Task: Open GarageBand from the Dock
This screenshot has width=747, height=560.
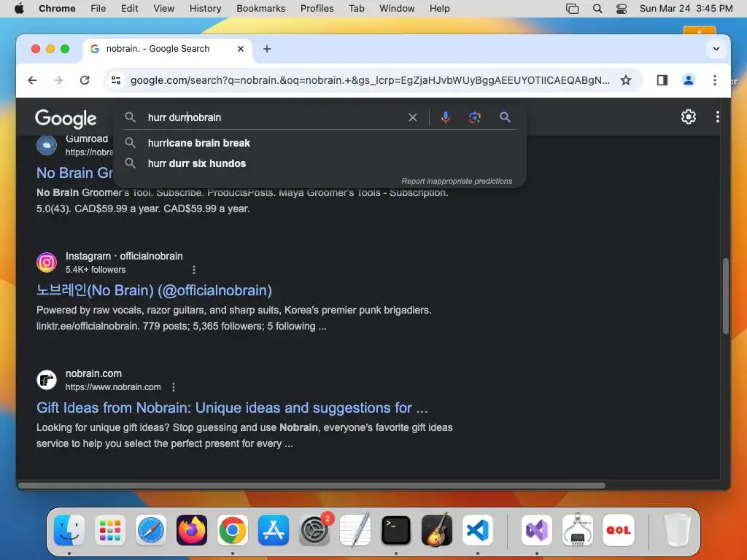Action: 437,529
